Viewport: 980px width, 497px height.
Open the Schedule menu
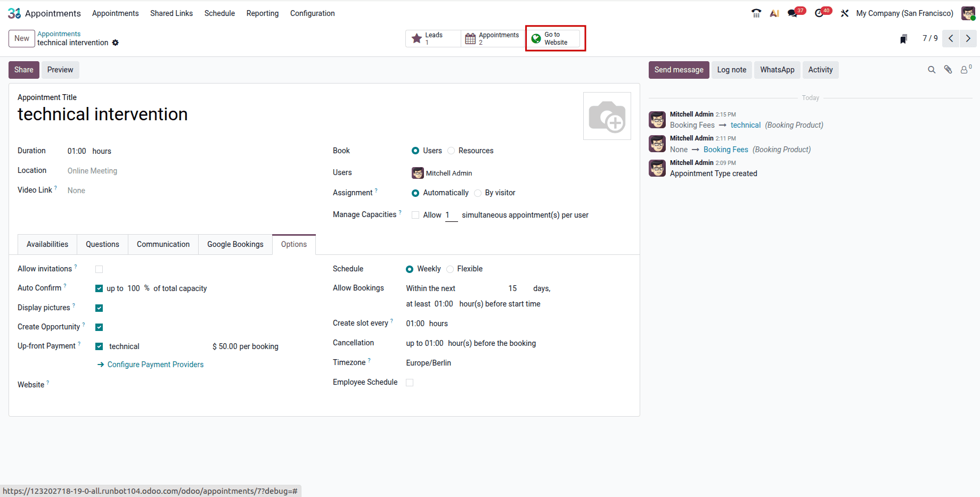coord(219,13)
